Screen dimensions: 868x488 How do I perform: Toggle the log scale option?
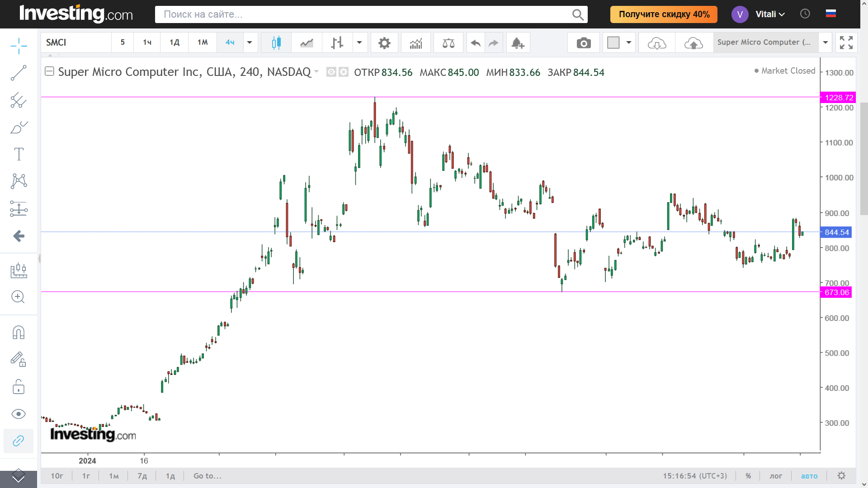click(x=776, y=476)
